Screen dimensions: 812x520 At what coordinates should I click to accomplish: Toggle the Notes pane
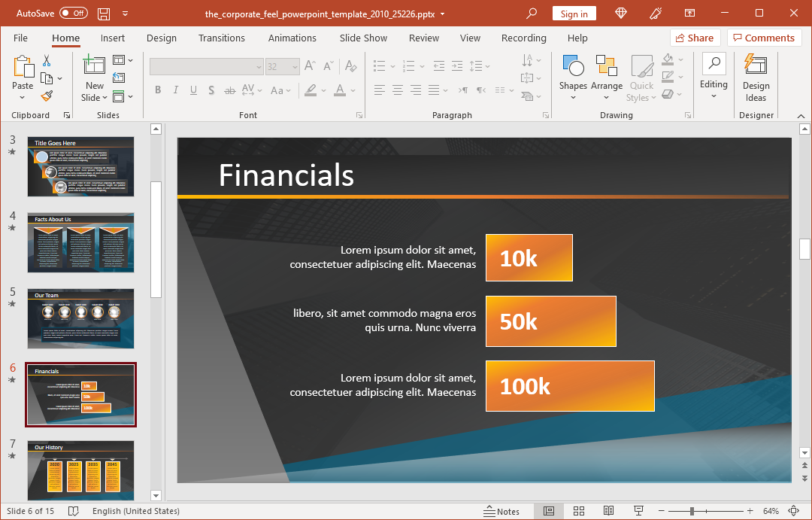click(502, 511)
